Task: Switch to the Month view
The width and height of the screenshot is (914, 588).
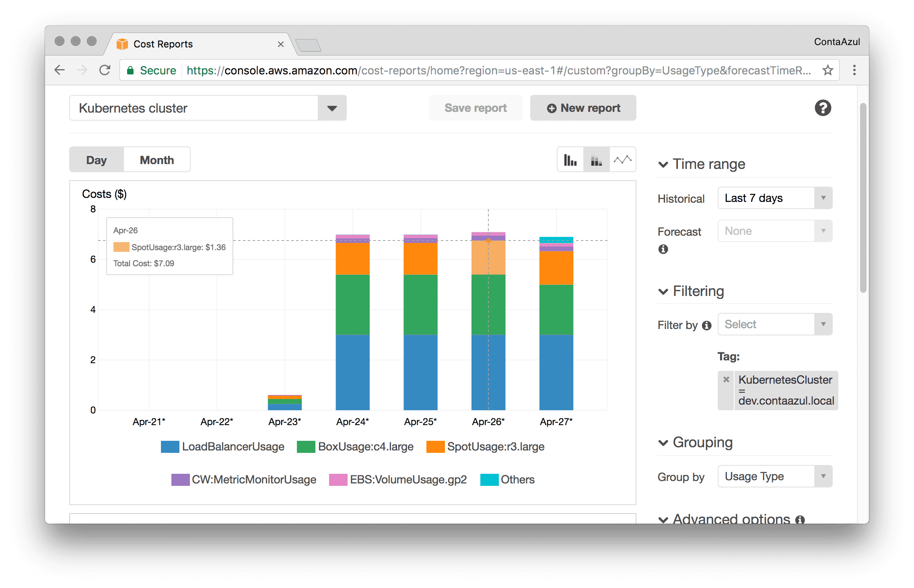Action: pyautogui.click(x=156, y=159)
